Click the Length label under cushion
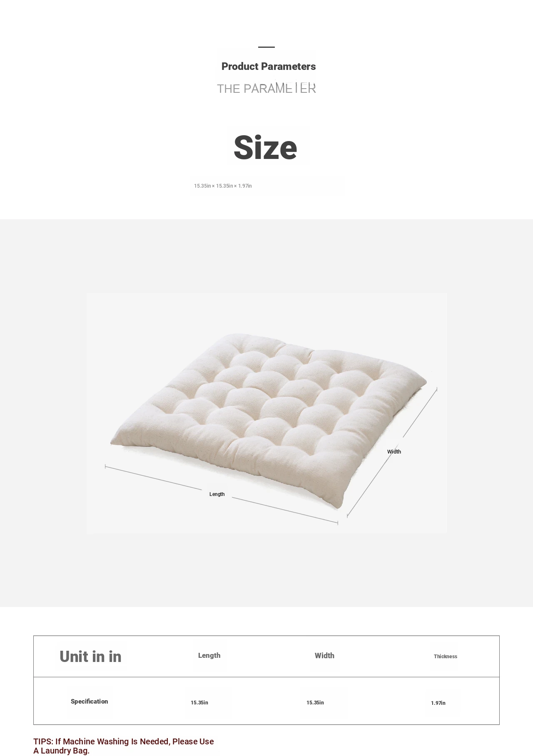The width and height of the screenshot is (533, 756). (217, 494)
